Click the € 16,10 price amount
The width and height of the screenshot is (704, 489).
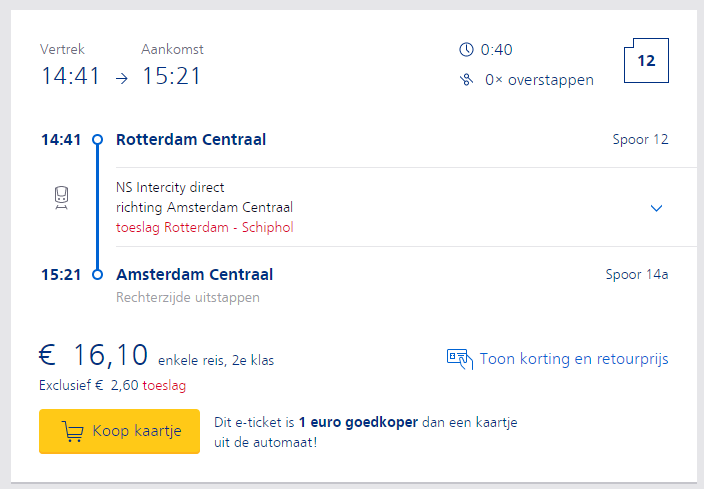click(93, 355)
